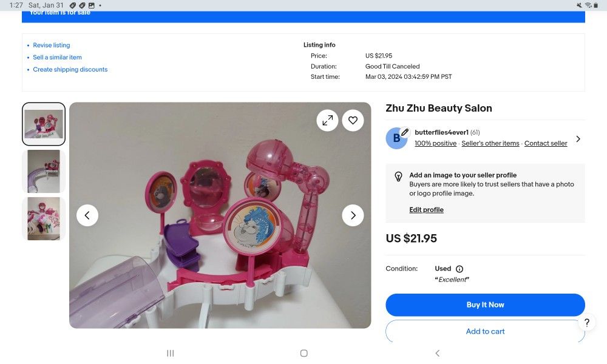The image size is (607, 364).
Task: Expand seller details chevron arrow
Action: [578, 139]
